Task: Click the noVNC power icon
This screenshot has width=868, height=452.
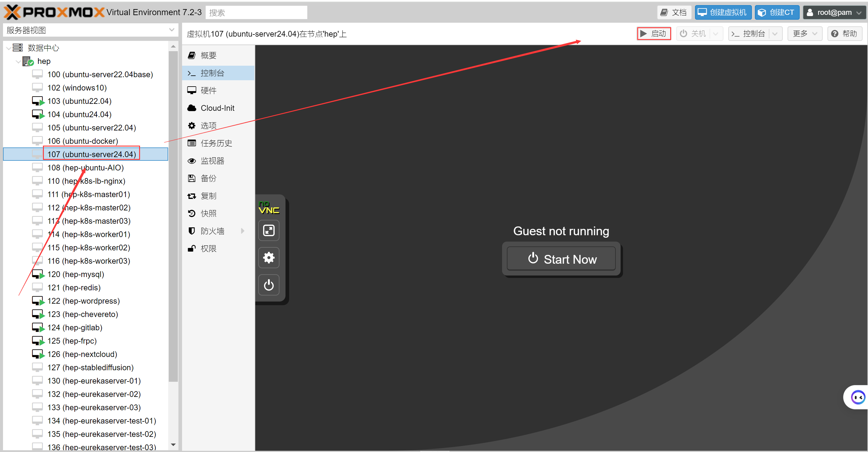Action: coord(269,285)
